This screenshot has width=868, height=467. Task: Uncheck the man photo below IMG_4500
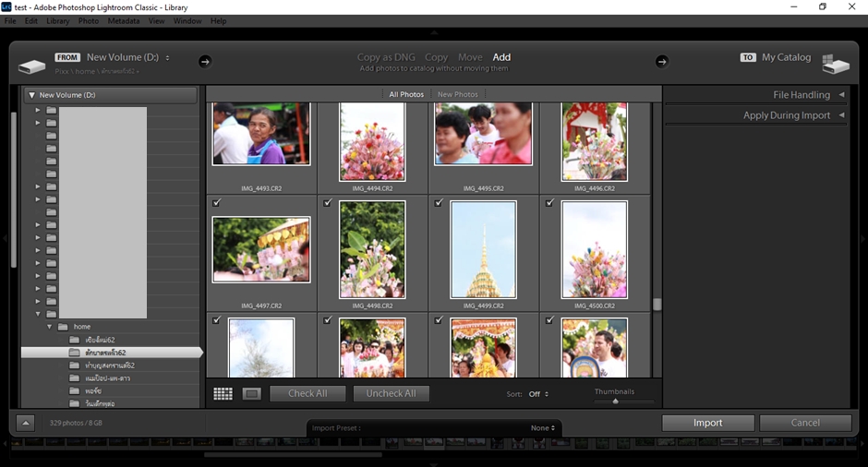[549, 320]
